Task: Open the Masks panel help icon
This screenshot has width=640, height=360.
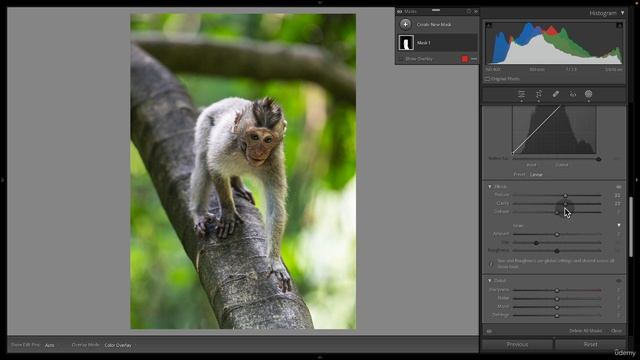Action: click(x=469, y=11)
